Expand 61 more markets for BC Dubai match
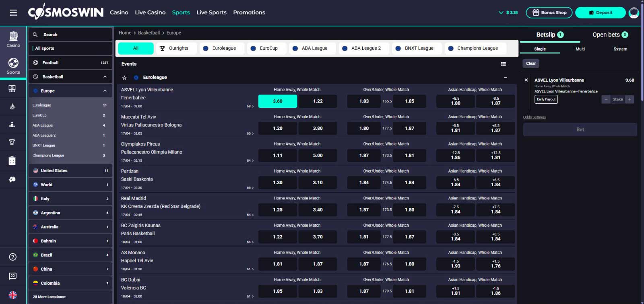 pos(250,296)
